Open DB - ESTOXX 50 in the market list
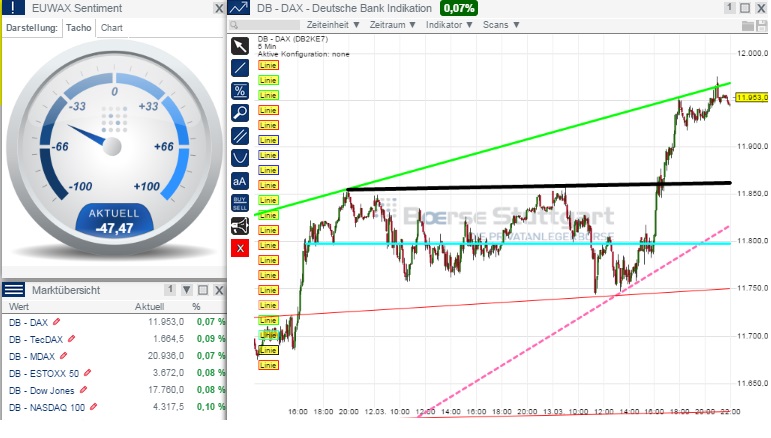The width and height of the screenshot is (771, 438). pyautogui.click(x=44, y=374)
